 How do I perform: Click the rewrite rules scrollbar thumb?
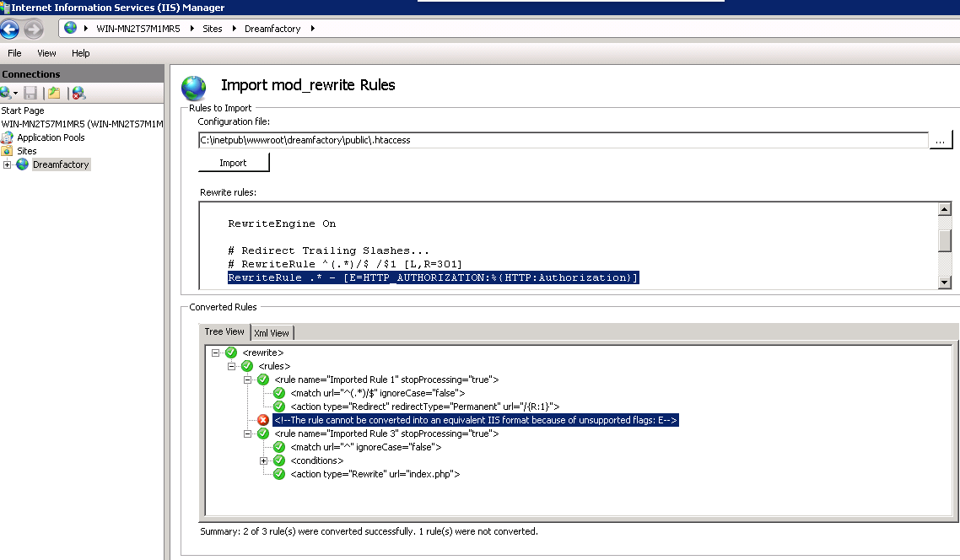[x=945, y=240]
